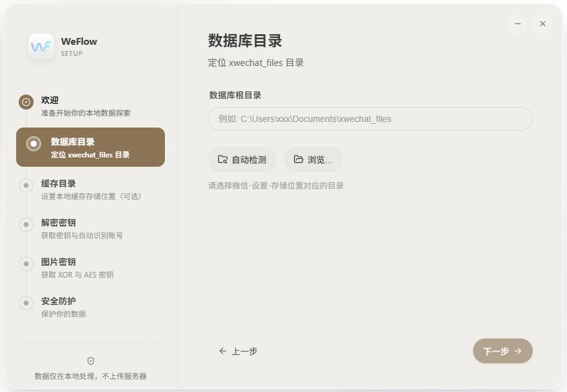The width and height of the screenshot is (567, 392).
Task: Click the step dot beside 缓存目录
Action: (26, 185)
